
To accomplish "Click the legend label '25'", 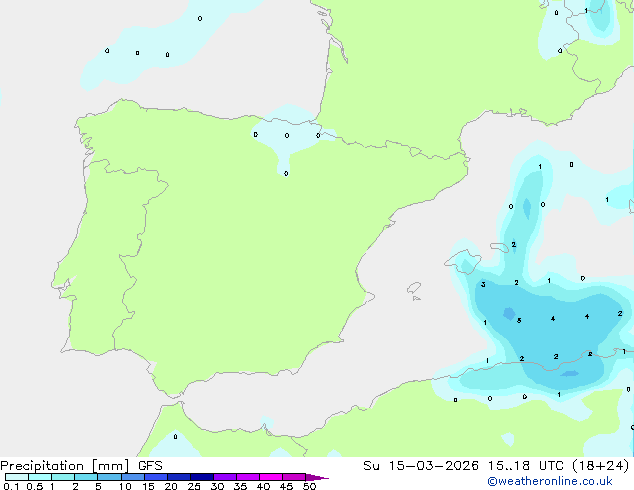I will click(x=194, y=486).
